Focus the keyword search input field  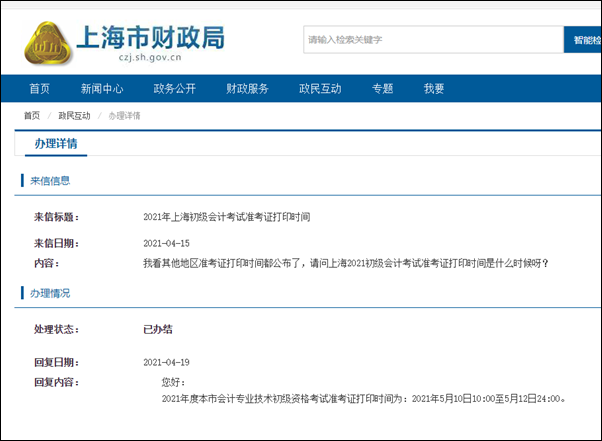432,40
